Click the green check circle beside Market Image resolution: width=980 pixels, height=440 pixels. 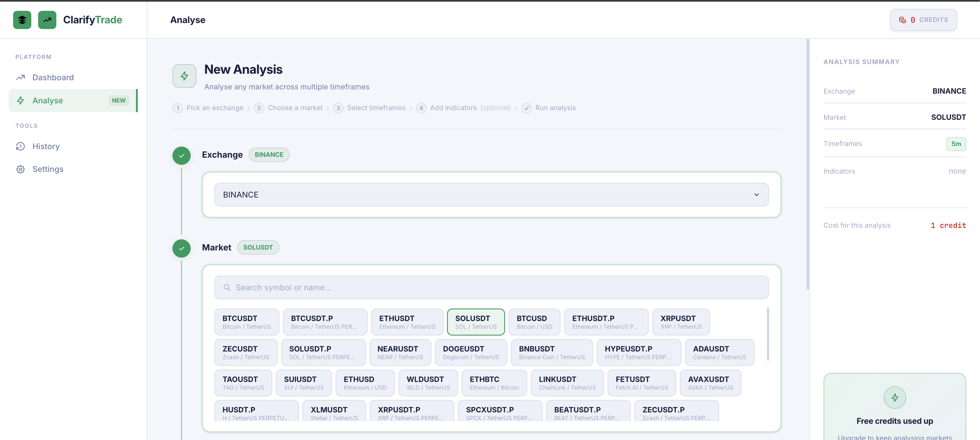coord(182,248)
